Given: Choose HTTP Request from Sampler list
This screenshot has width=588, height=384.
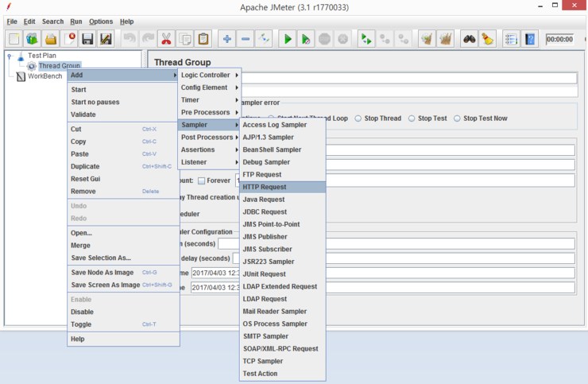Looking at the screenshot, I should point(283,187).
